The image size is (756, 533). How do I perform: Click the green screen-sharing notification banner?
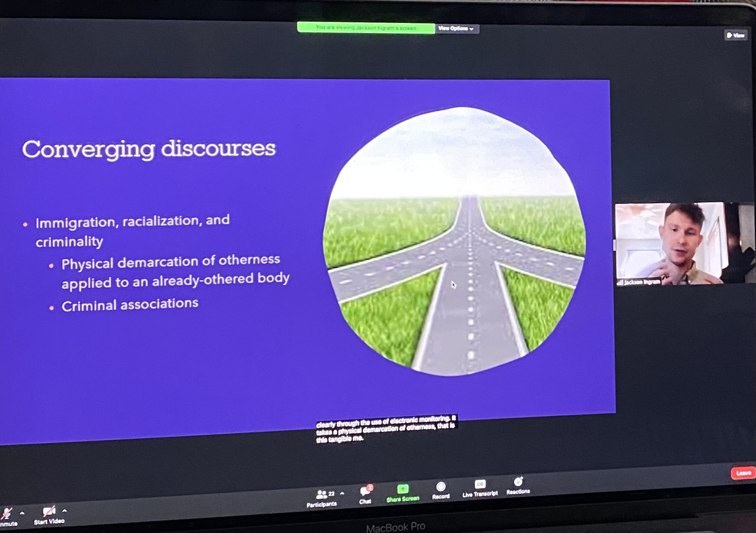click(x=366, y=28)
